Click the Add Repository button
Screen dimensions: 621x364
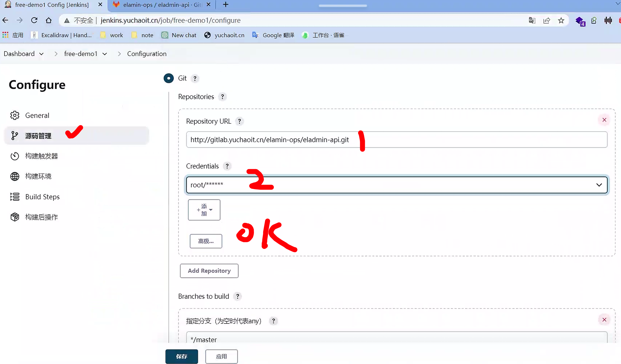[209, 271]
